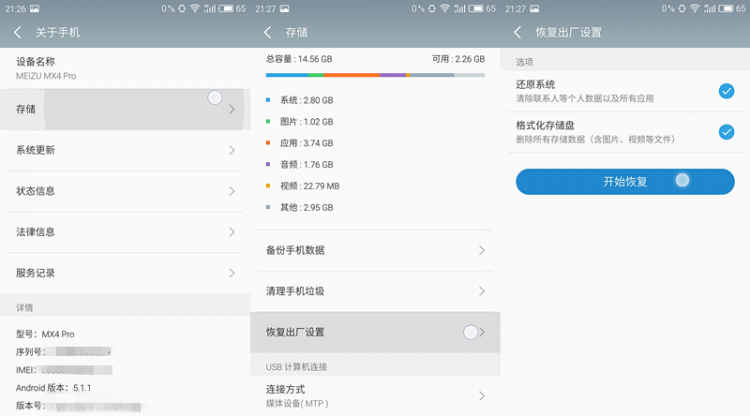Click blue swatch beside 系统: 2.80 GB

[268, 100]
